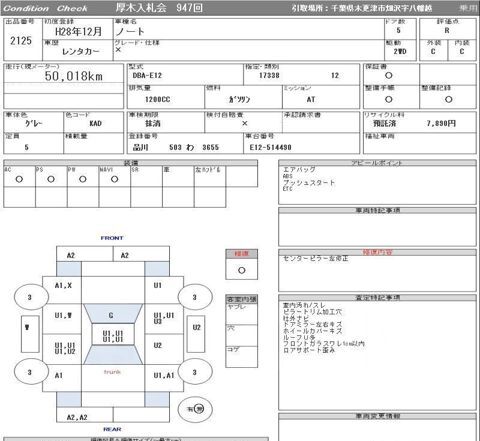Viewport: 480px width, 441px height.
Task: Click the pickup location text 引取場所
Action: coord(362,8)
